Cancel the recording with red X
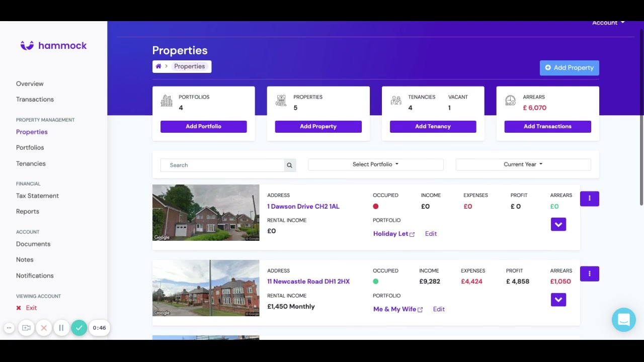 coord(44,328)
